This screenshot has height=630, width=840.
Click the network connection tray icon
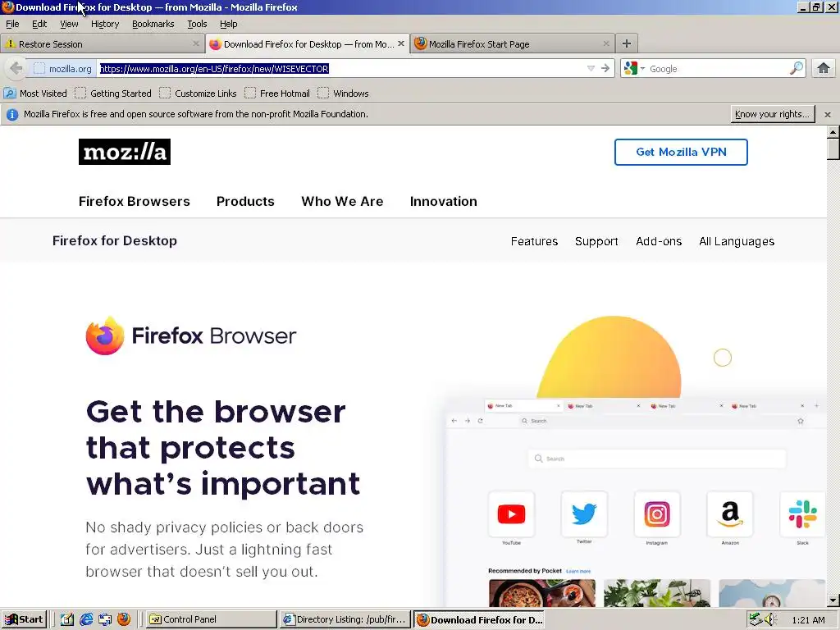pos(756,619)
